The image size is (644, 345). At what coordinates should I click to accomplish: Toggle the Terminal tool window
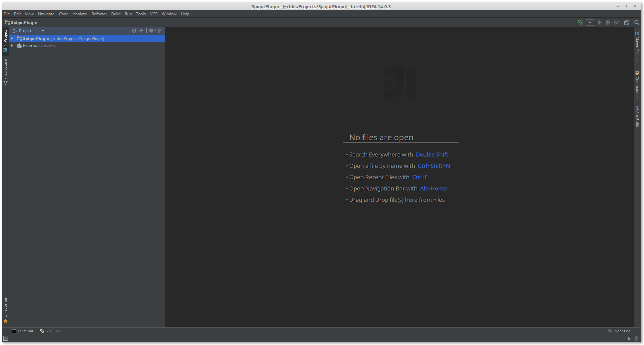(x=22, y=331)
